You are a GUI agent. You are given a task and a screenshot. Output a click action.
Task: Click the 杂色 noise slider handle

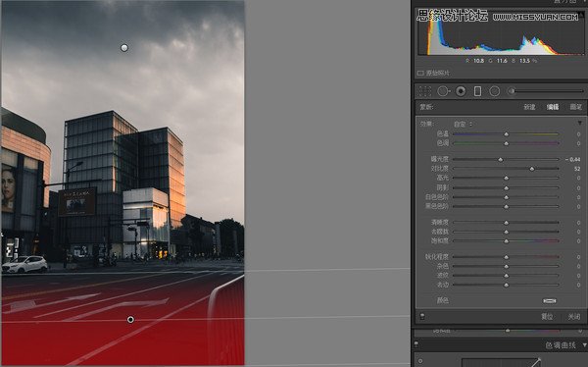[507, 266]
